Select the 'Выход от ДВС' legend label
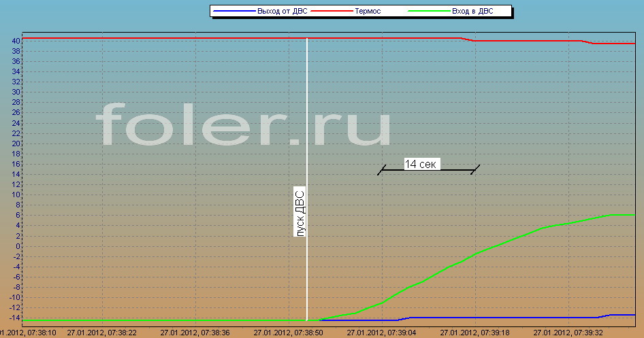This screenshot has height=338, width=644. (x=280, y=11)
